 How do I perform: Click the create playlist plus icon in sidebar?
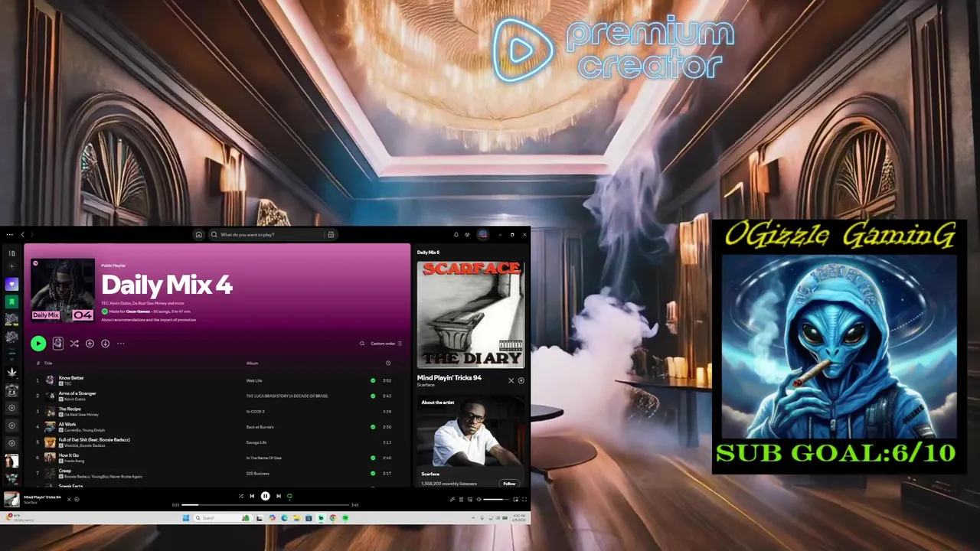11,266
